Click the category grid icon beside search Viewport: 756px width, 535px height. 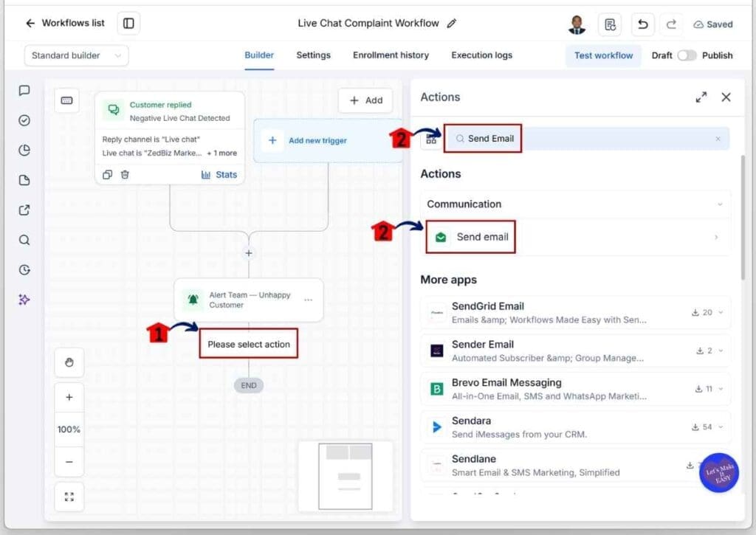click(431, 139)
